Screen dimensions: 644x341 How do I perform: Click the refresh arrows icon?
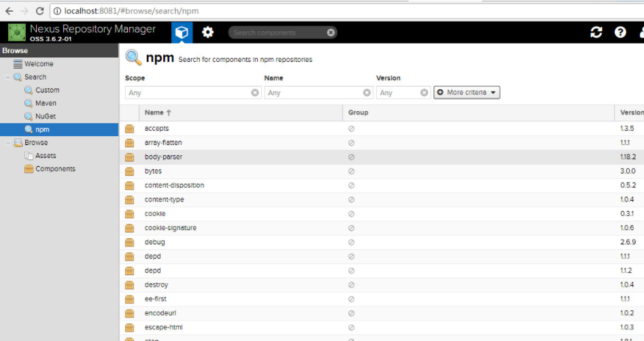click(596, 33)
